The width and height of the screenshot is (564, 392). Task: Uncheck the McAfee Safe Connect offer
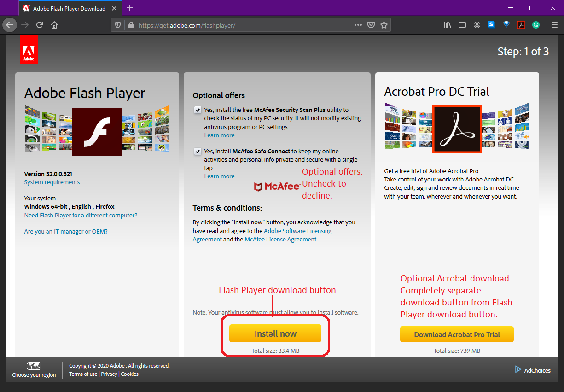coord(198,151)
